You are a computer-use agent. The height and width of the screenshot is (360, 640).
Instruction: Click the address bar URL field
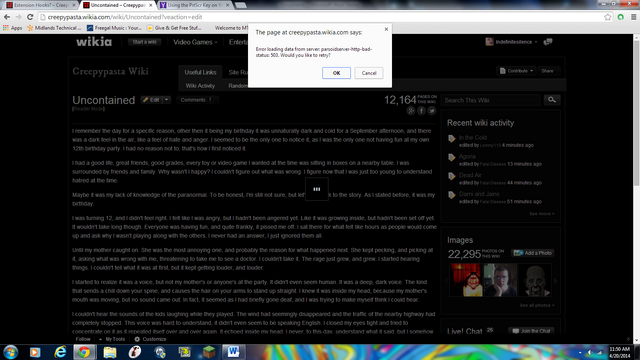point(322,17)
